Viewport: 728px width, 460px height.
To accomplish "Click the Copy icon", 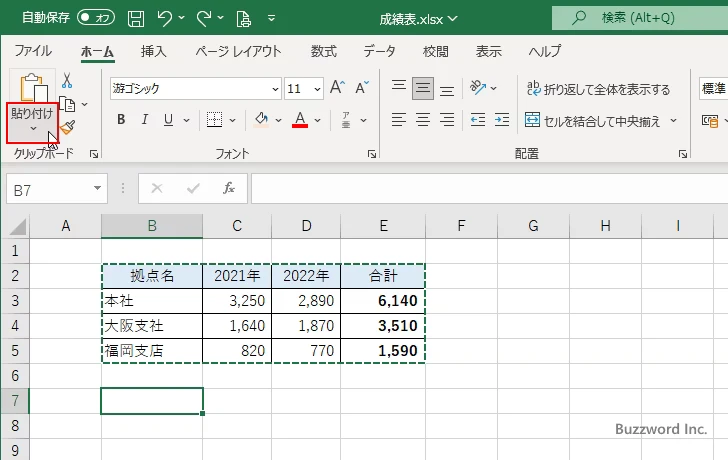I will coord(68,104).
